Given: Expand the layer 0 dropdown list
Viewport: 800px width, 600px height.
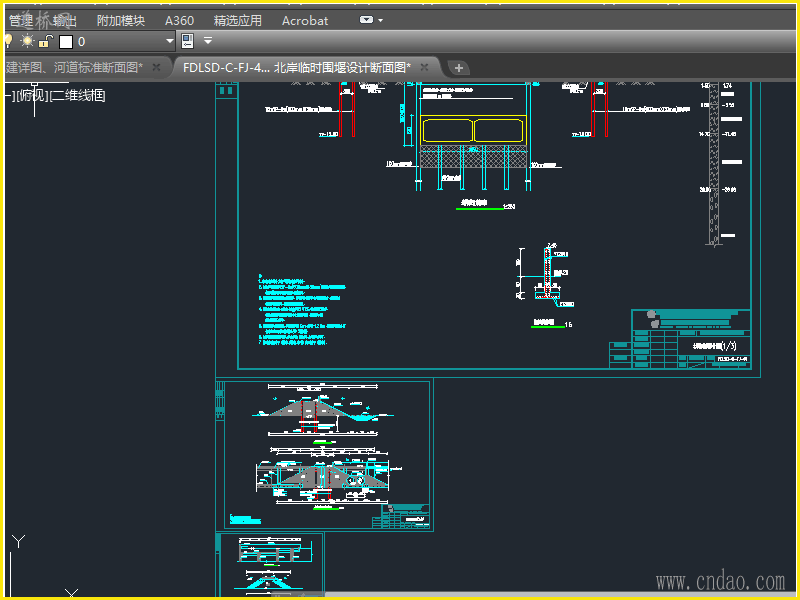Looking at the screenshot, I should (x=169, y=41).
